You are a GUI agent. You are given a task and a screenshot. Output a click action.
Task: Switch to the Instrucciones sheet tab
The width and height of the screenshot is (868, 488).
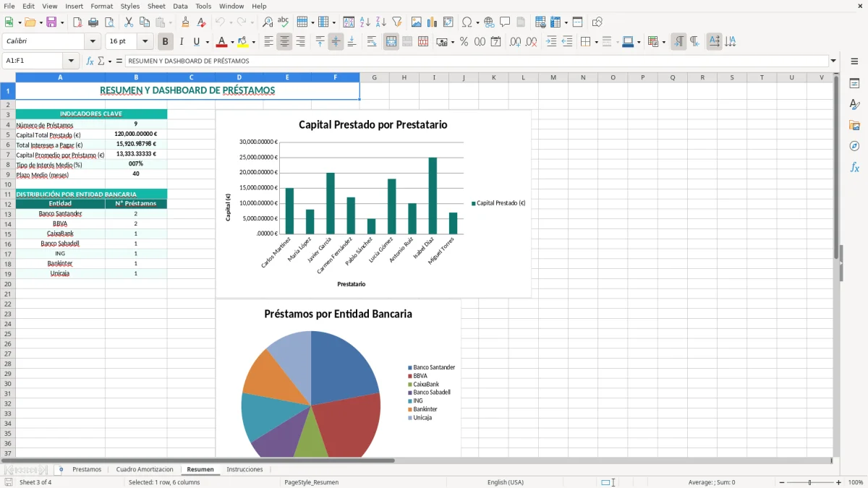[x=244, y=469]
